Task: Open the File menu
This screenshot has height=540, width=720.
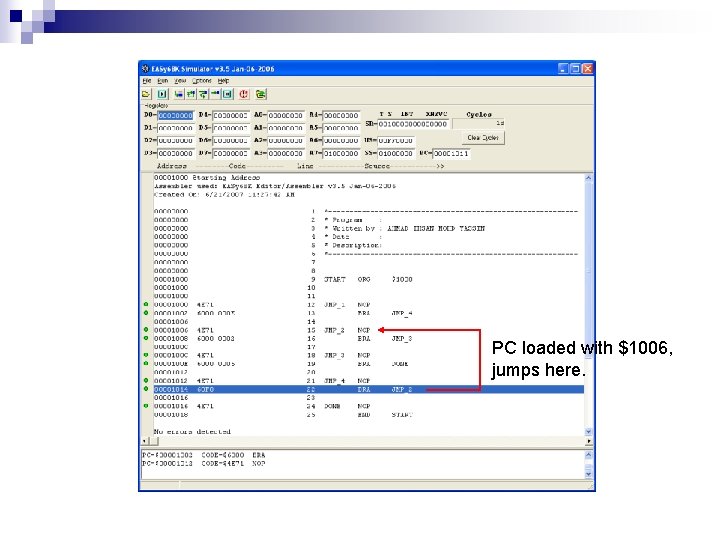Action: [x=146, y=81]
